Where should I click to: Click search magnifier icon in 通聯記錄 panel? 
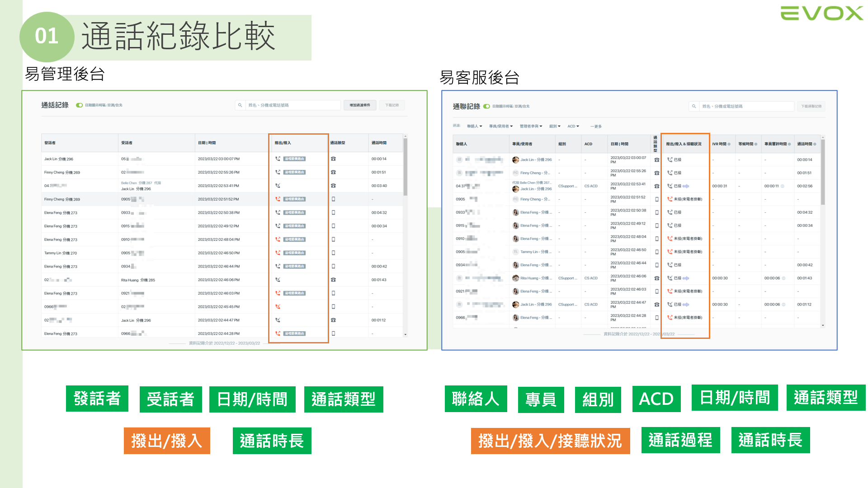coord(694,107)
